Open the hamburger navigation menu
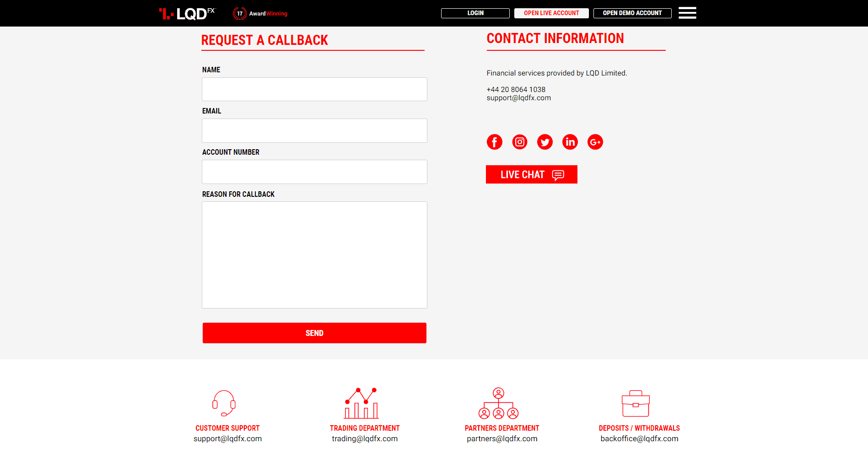 (687, 13)
